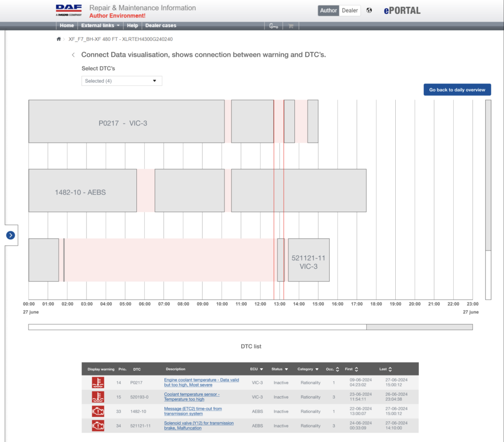
Task: Open the shopping cart icon
Action: point(291,26)
